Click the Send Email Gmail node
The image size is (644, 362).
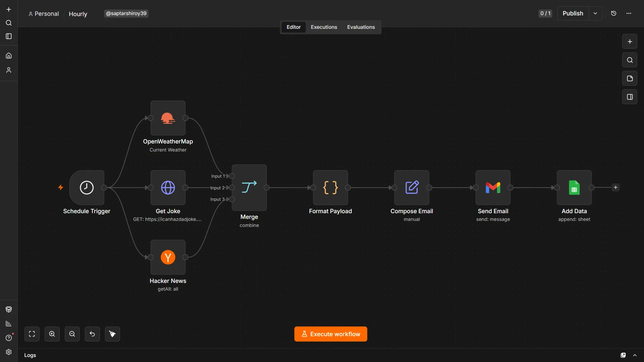coord(493,187)
